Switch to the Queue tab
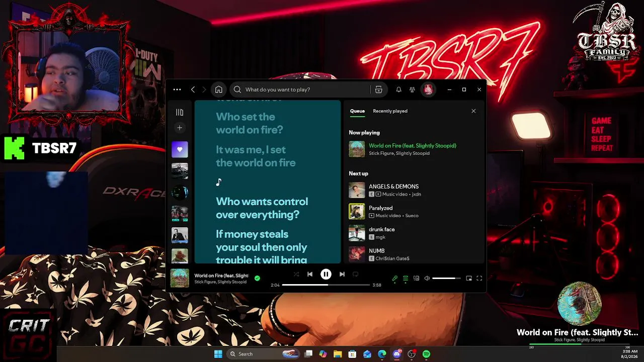This screenshot has width=644, height=362. pos(357,111)
